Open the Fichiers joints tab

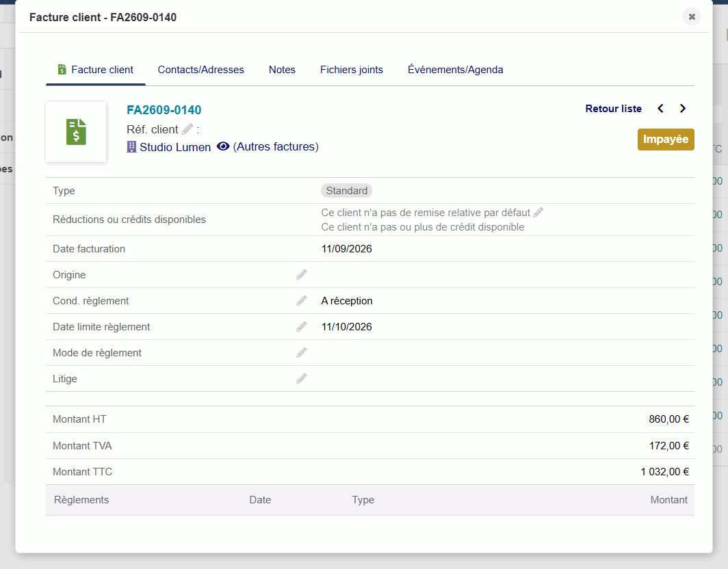click(352, 70)
